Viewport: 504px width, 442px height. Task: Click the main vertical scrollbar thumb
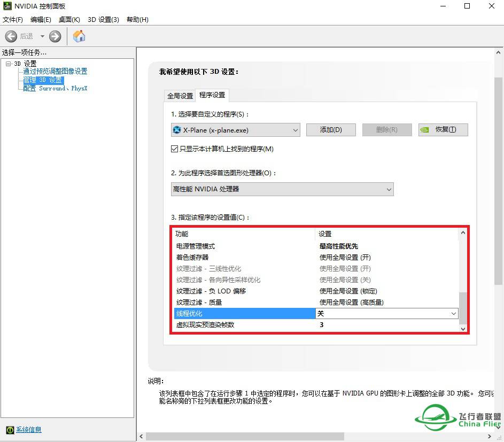pyautogui.click(x=498, y=181)
